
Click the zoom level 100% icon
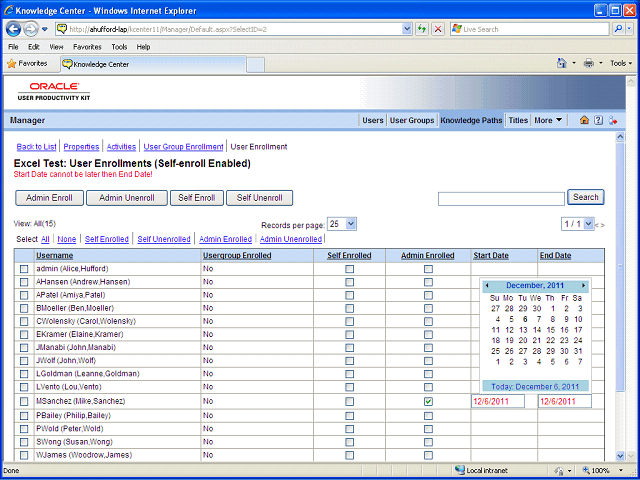pyautogui.click(x=586, y=470)
